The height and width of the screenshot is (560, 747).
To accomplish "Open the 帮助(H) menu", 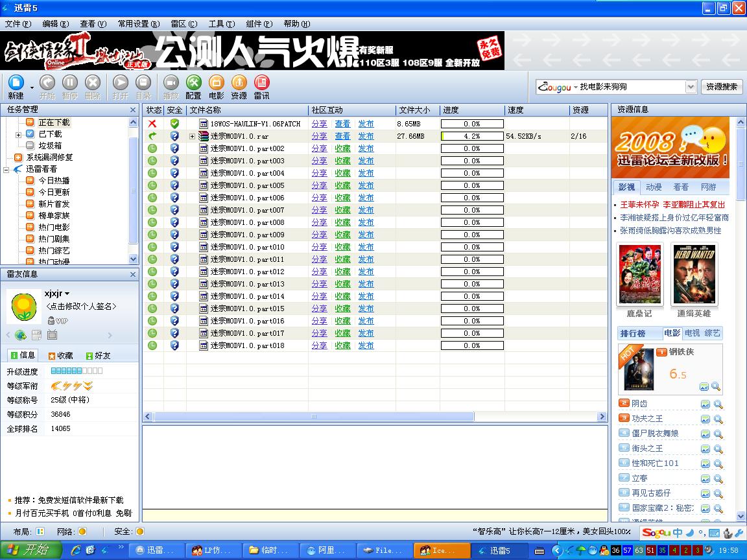I will [x=297, y=24].
